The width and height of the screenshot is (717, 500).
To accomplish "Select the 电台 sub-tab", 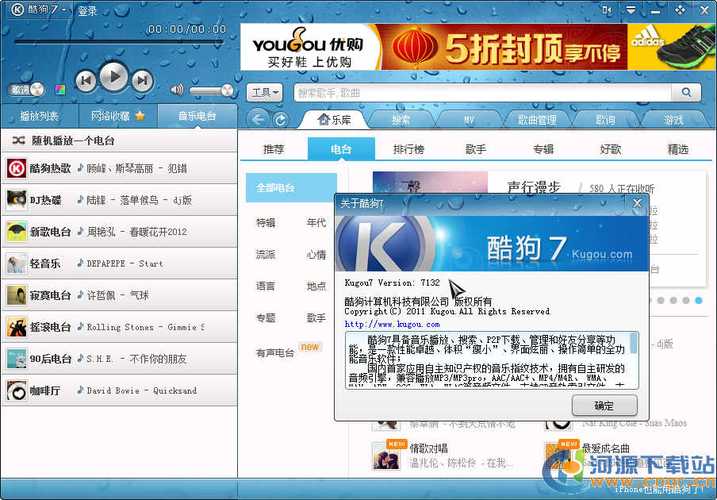I will click(x=341, y=149).
